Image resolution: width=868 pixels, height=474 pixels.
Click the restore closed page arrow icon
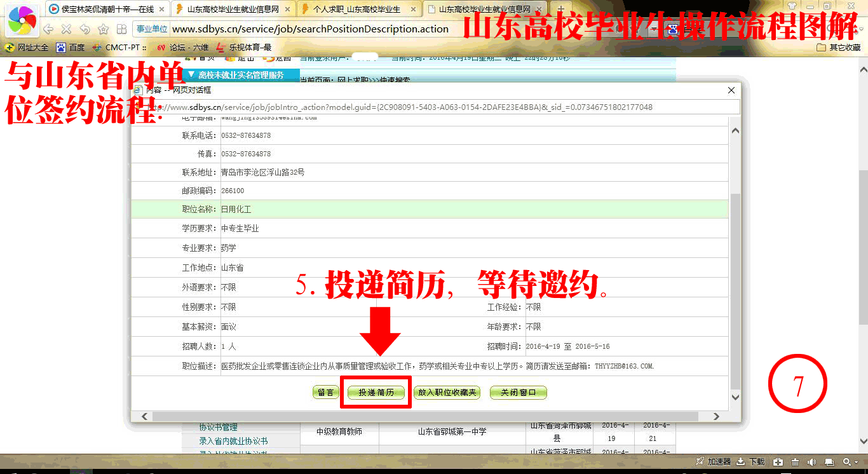point(85,29)
